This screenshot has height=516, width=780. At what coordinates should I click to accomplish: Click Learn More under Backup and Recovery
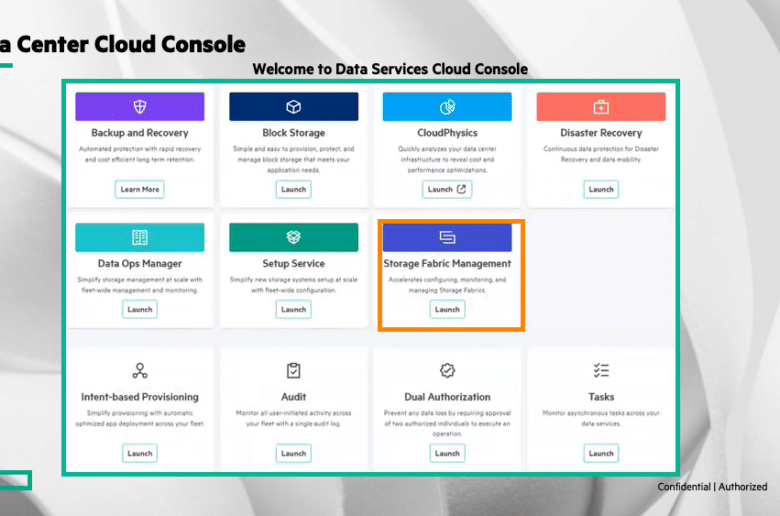click(140, 189)
